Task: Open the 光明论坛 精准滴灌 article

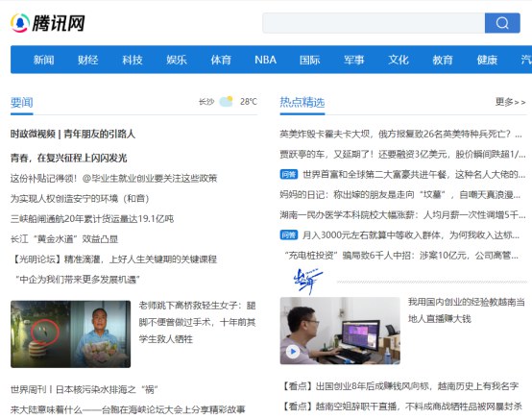Action: (113, 259)
